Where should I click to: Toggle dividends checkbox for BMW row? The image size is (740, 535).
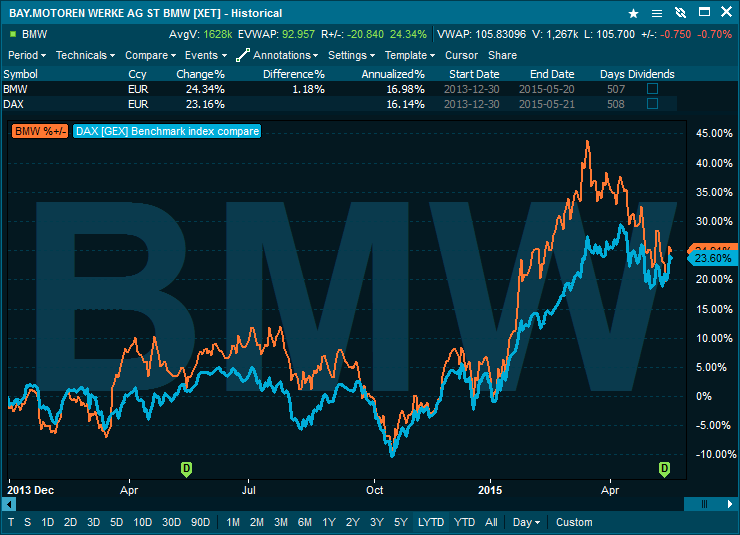coord(652,89)
